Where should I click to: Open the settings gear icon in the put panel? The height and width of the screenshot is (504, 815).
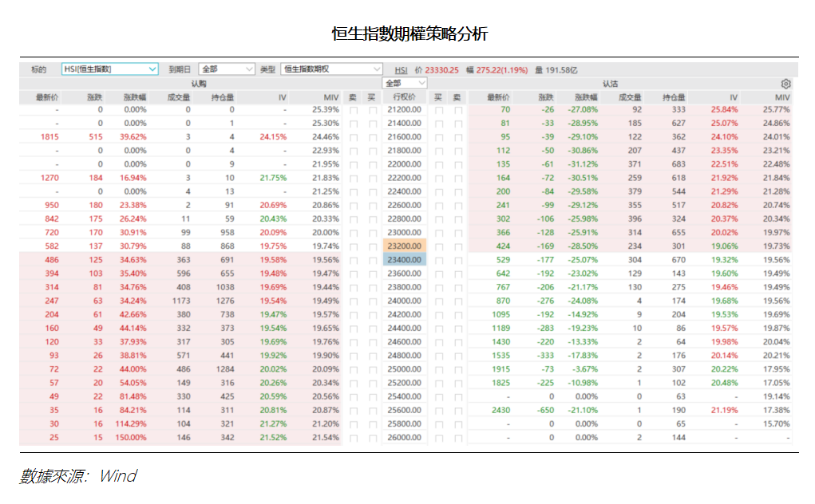tap(785, 84)
